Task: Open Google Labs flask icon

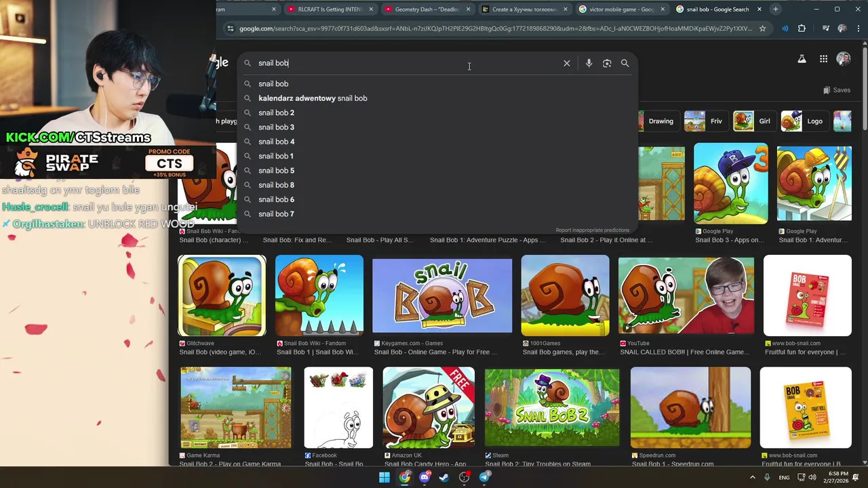Action: coord(802,59)
